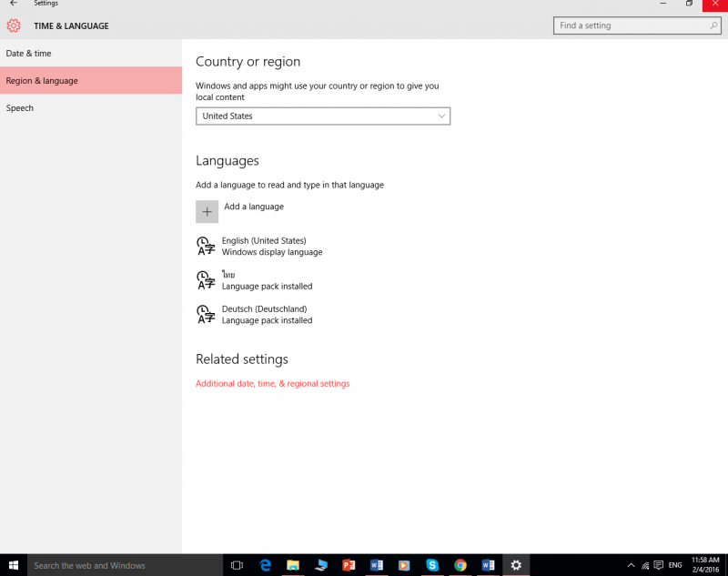Viewport: 728px width, 576px height.
Task: Click the Add a language label
Action: [254, 207]
